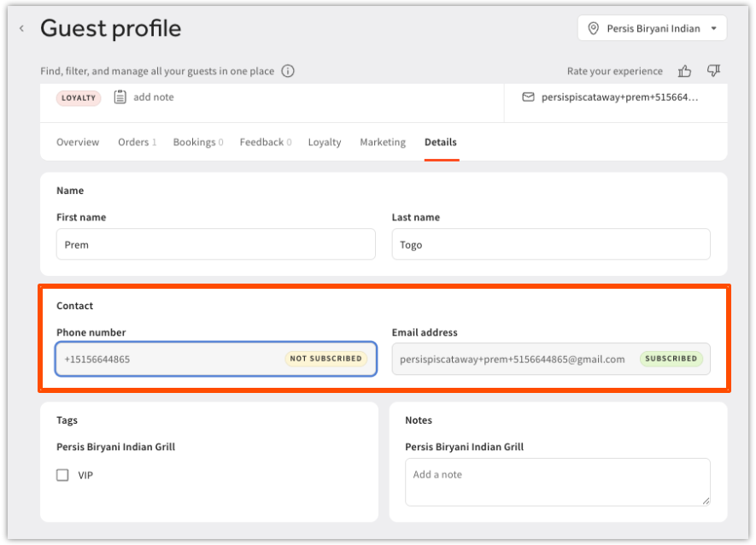Click the back arrow beside Guest profile
Image resolution: width=756 pixels, height=545 pixels.
pyautogui.click(x=21, y=29)
